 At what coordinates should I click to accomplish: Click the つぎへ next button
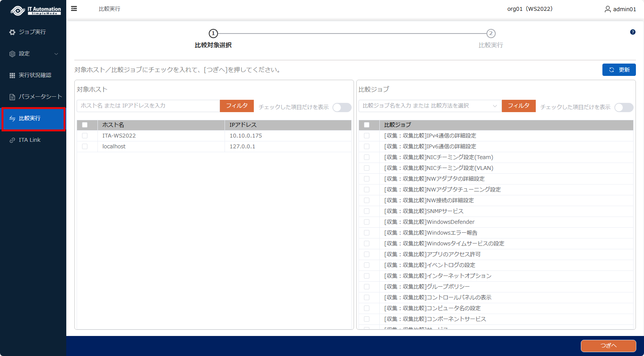608,346
